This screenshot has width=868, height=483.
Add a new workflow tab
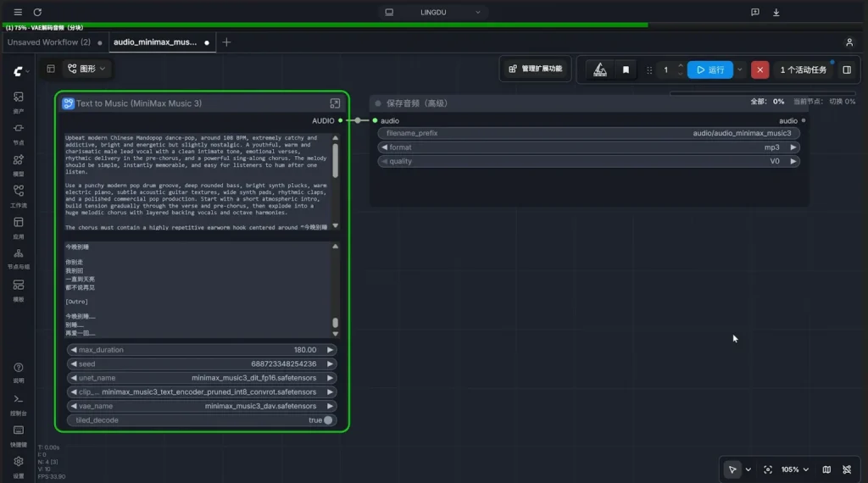226,42
